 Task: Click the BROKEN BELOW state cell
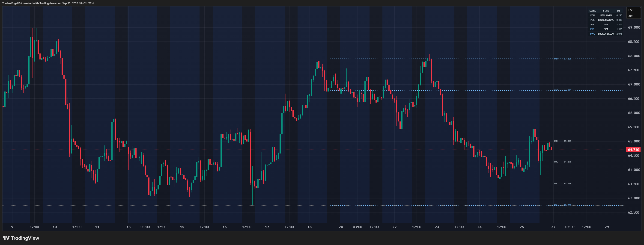coord(606,34)
